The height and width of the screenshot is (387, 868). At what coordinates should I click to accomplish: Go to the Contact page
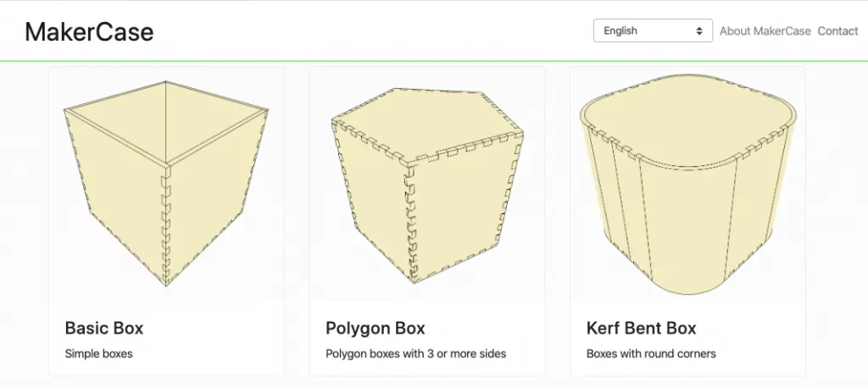coord(837,31)
